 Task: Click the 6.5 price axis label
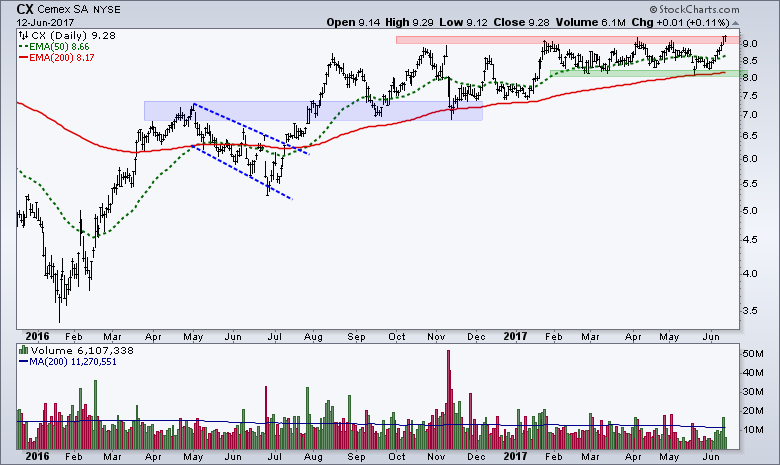click(750, 136)
